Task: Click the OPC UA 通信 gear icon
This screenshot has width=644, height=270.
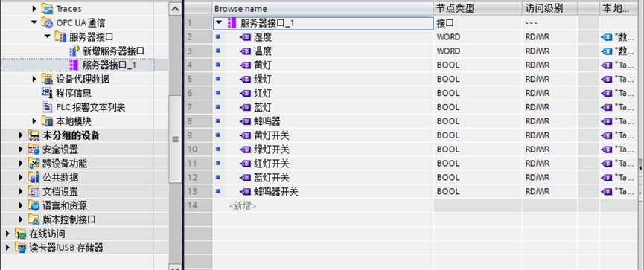Action: pos(47,23)
